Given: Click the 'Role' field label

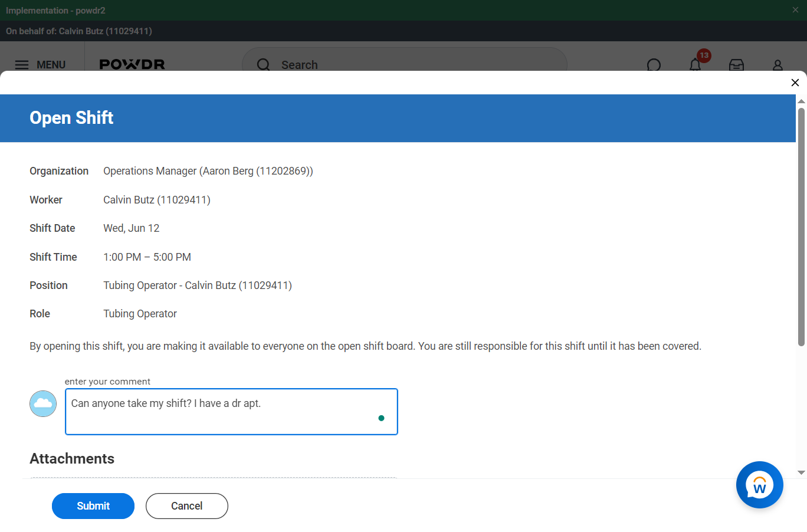Looking at the screenshot, I should tap(40, 314).
